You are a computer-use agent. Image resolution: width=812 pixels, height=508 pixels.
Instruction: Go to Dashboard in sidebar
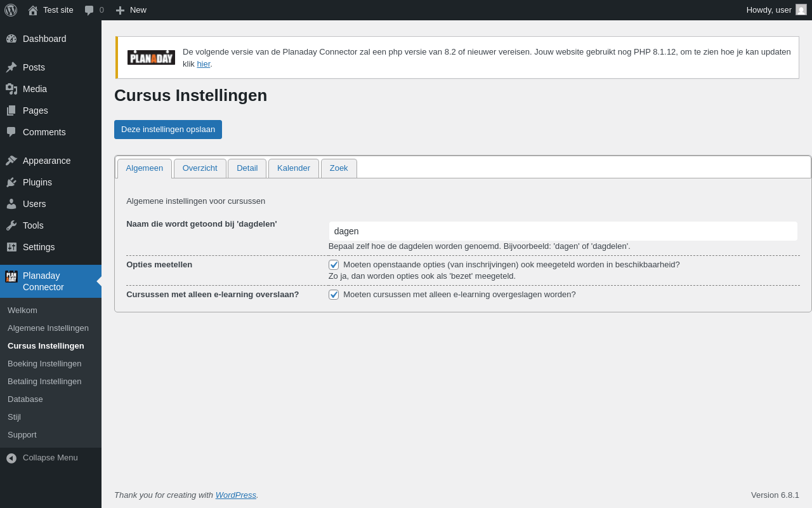coord(44,39)
